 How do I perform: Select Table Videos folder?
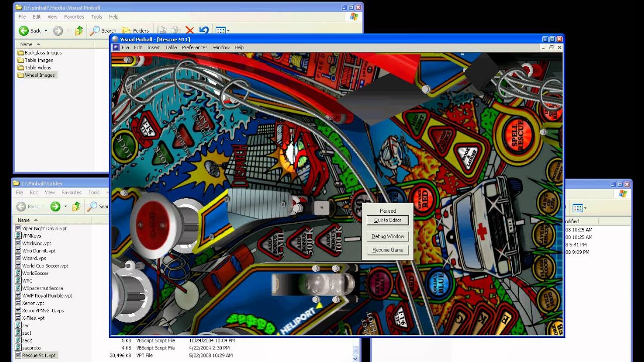click(x=34, y=68)
